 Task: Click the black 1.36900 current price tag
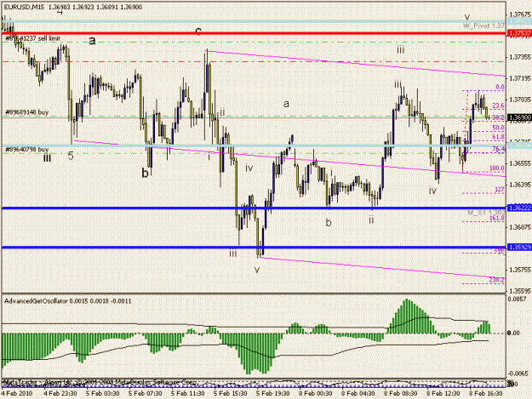(x=519, y=117)
